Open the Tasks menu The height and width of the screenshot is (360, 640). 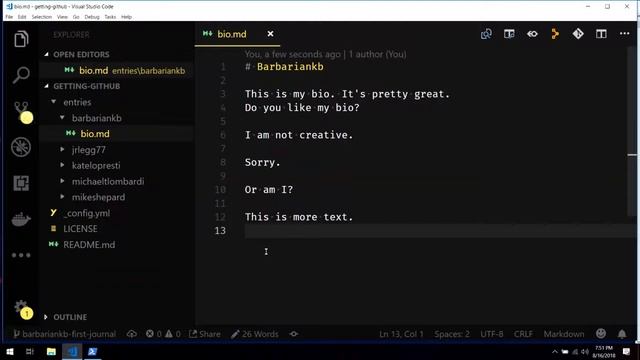tap(110, 17)
